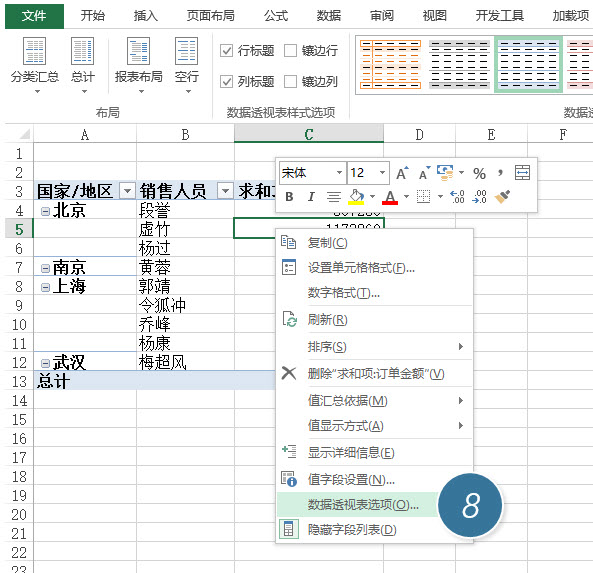The image size is (593, 573).
Task: Switch to the 开始 home tab
Action: pos(93,16)
